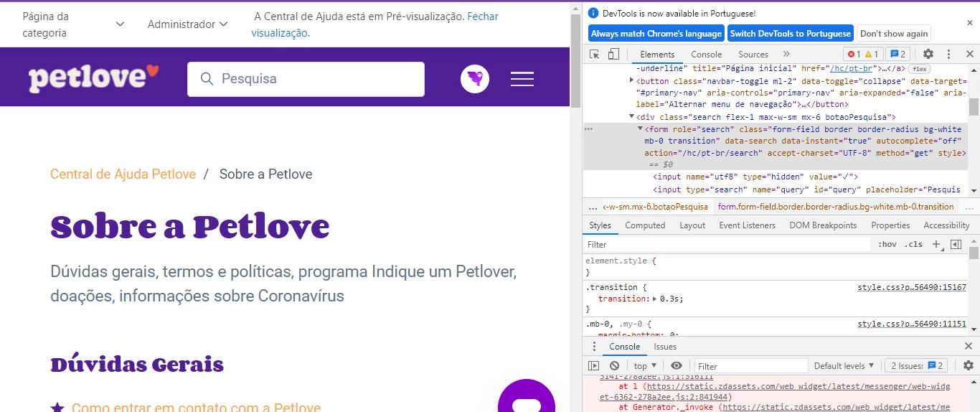Screen dimensions: 980x412
Task: Open console settings gear icon
Action: click(x=969, y=365)
